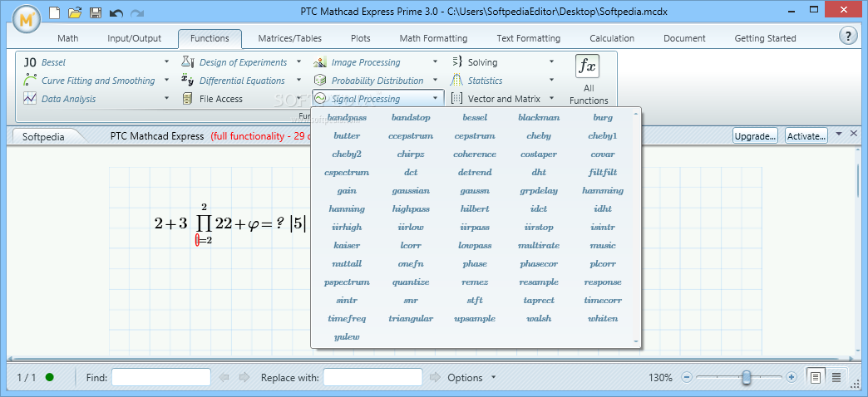Screen dimensions: 868x397
Task: Click the Signal Processing wave icon
Action: click(x=320, y=99)
